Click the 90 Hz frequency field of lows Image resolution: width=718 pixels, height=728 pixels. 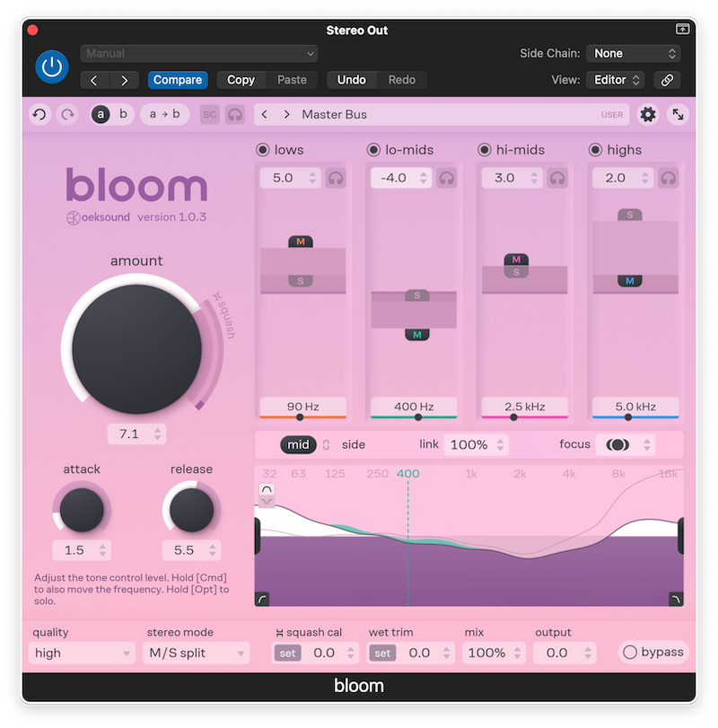pos(302,406)
